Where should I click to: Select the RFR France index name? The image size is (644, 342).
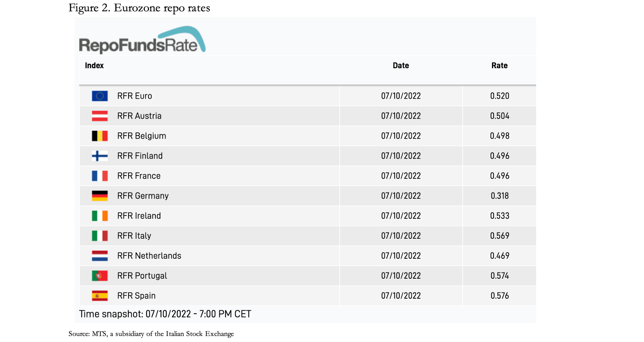pos(139,176)
